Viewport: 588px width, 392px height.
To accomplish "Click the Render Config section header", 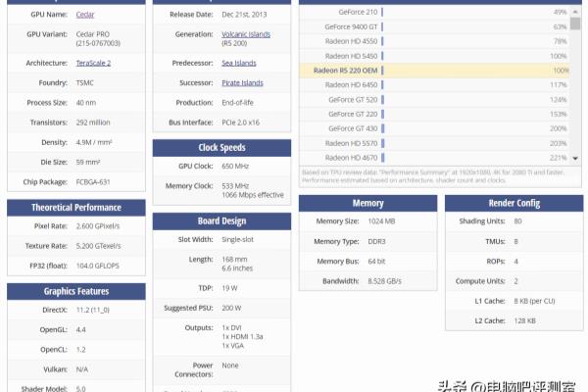I will pos(514,203).
